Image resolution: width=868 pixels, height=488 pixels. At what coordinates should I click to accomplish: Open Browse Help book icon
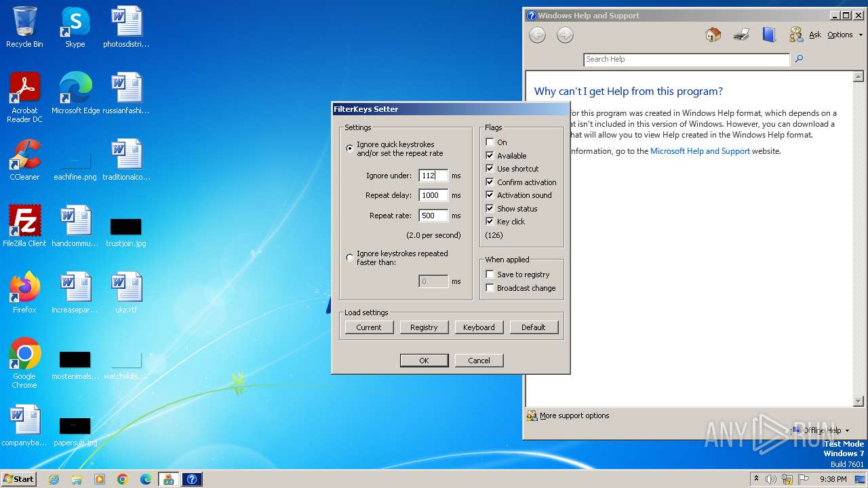[x=768, y=35]
